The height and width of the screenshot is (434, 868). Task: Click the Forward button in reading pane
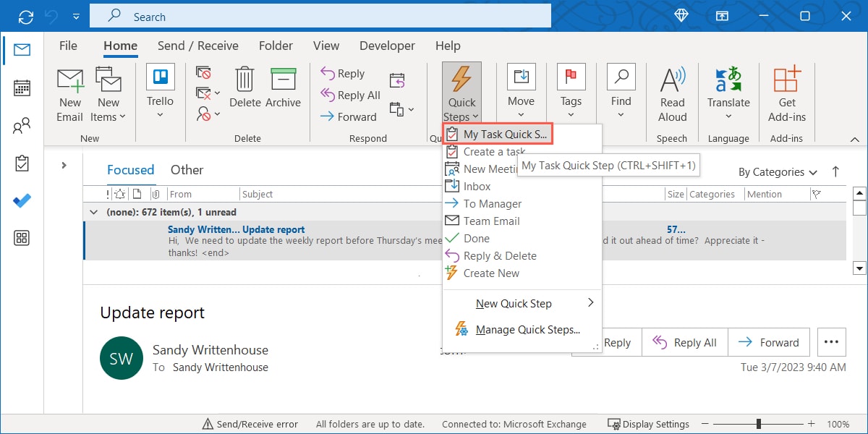tap(769, 343)
